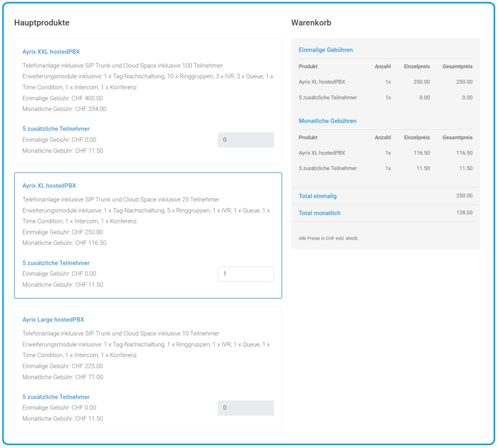Select the Ayrix XL hostedPBX product title
Image resolution: width=498 pixels, height=448 pixels.
click(x=49, y=185)
